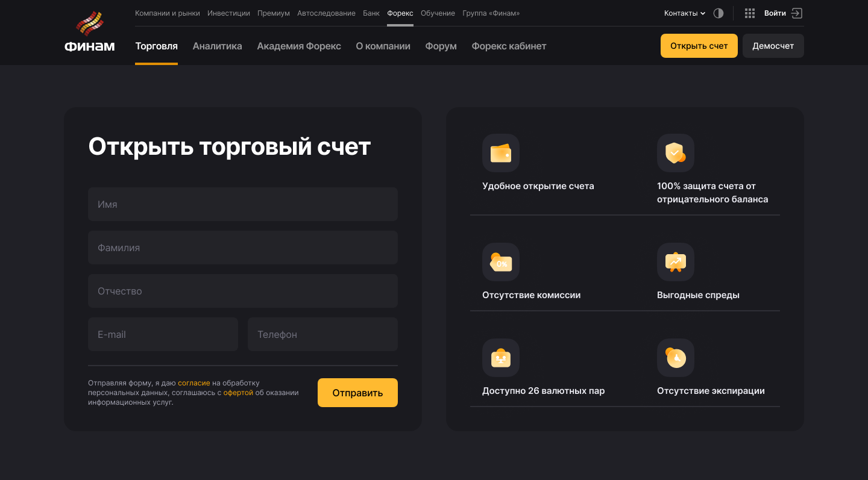
Task: Open the Академия Форекс tab
Action: click(299, 46)
